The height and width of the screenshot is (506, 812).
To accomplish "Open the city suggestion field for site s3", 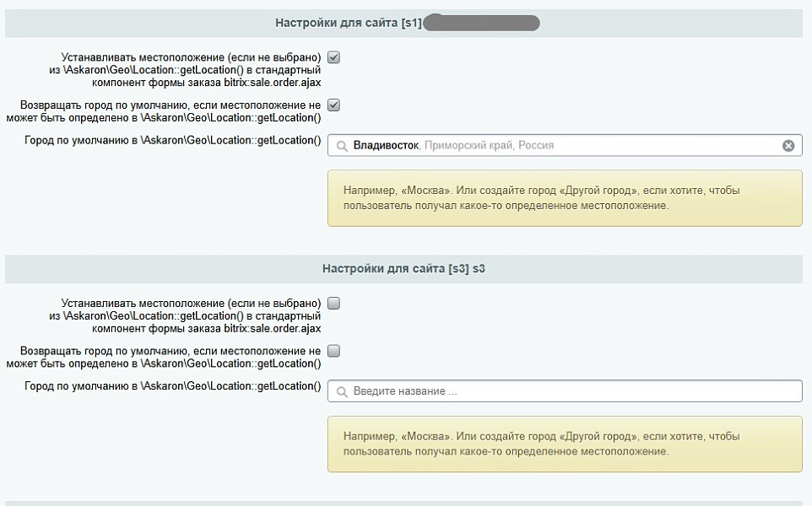I will pyautogui.click(x=506, y=390).
